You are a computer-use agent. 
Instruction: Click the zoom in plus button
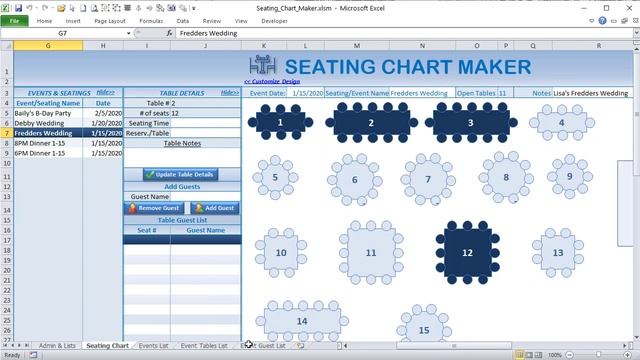[x=628, y=355]
